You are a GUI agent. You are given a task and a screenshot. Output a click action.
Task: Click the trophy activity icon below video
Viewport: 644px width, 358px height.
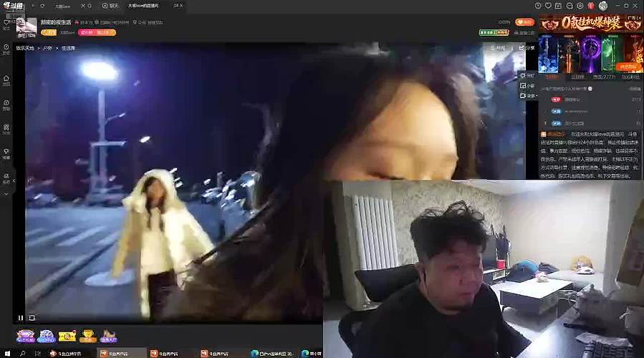point(88,335)
